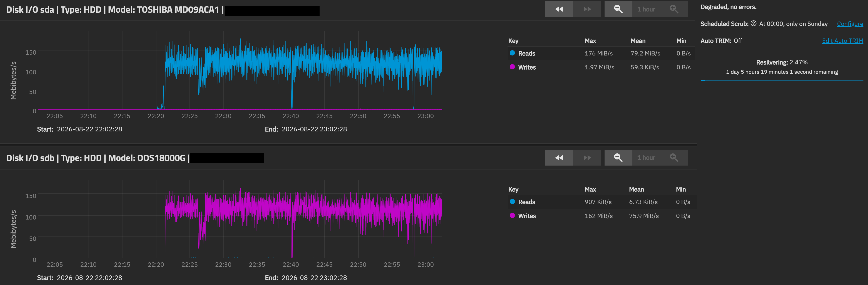
Task: Click the "At 00:00, only on Sunday" schedule text
Action: coord(793,24)
